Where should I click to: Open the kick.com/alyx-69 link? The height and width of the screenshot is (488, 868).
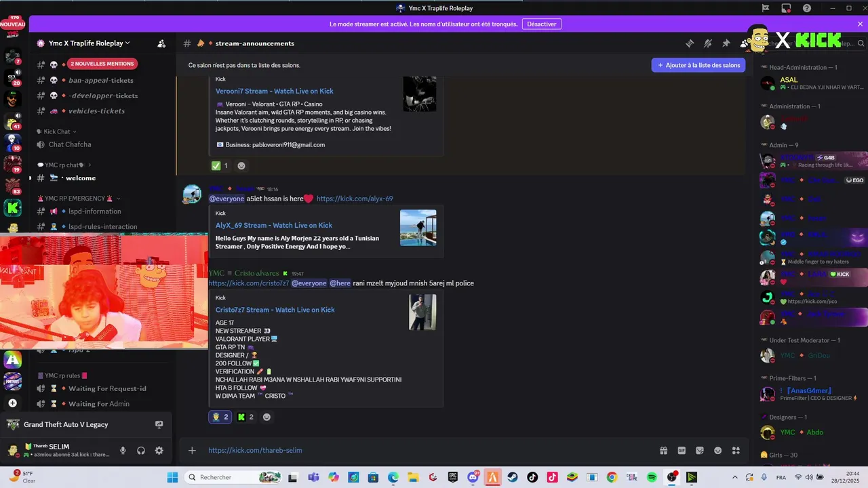(x=355, y=199)
